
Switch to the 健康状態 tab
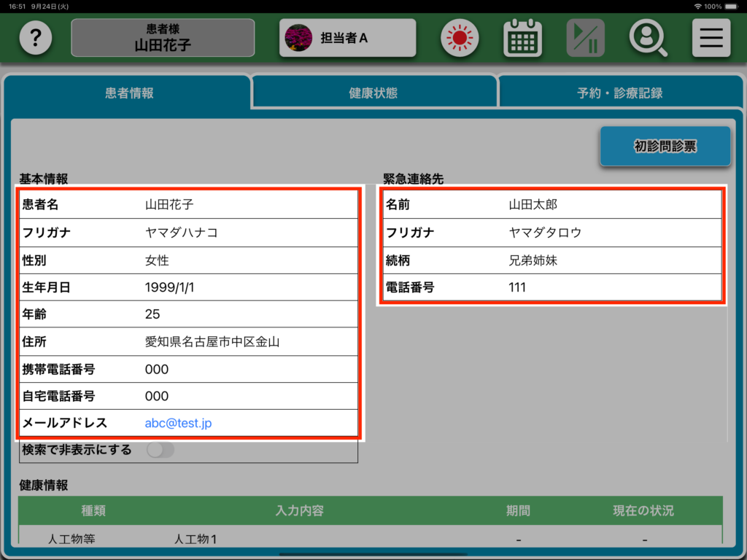coord(373,93)
